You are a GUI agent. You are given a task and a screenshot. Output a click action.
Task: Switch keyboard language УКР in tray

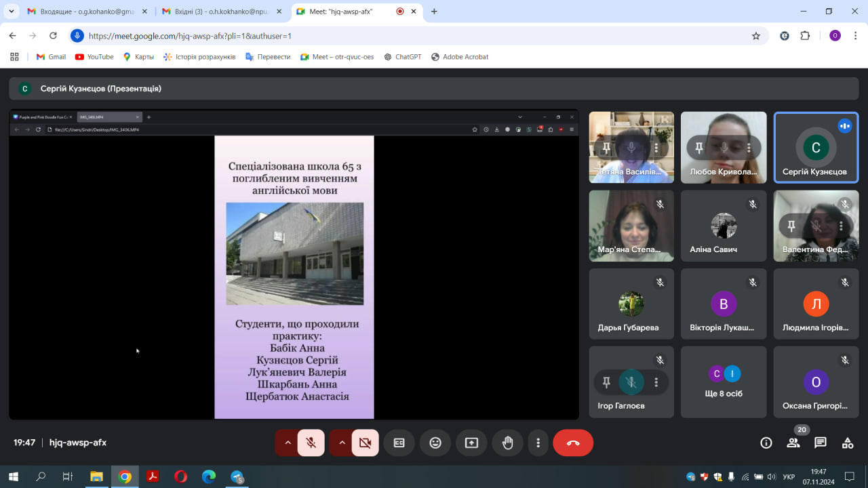[x=789, y=476]
